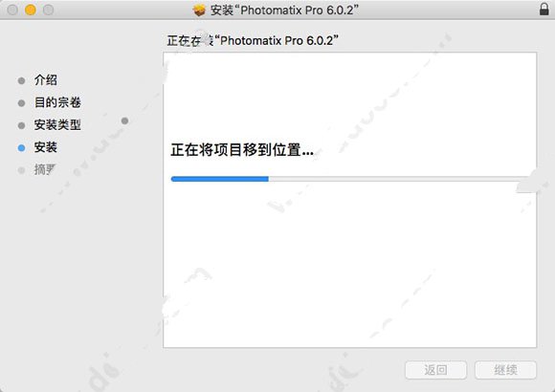Select the 目的宗卷 step in sidebar
This screenshot has width=555, height=392.
[x=57, y=102]
